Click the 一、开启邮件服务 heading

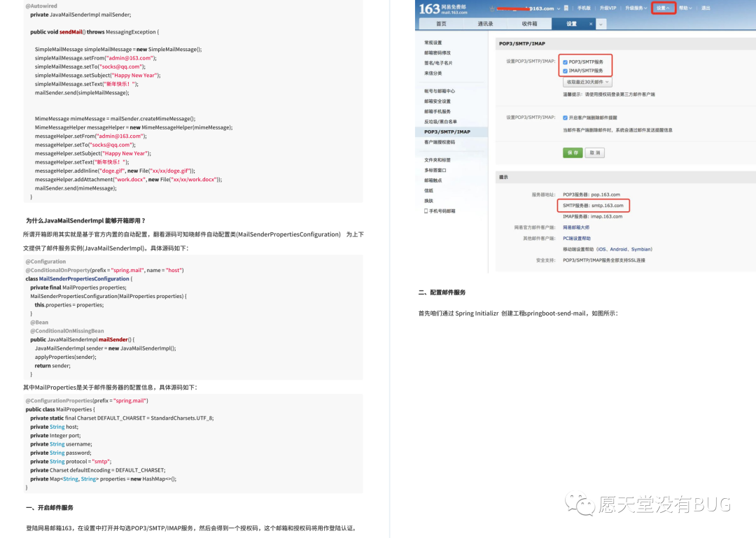(50, 508)
